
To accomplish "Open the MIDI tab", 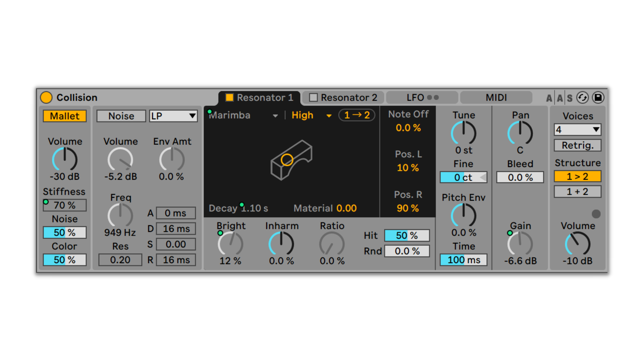I will (496, 98).
